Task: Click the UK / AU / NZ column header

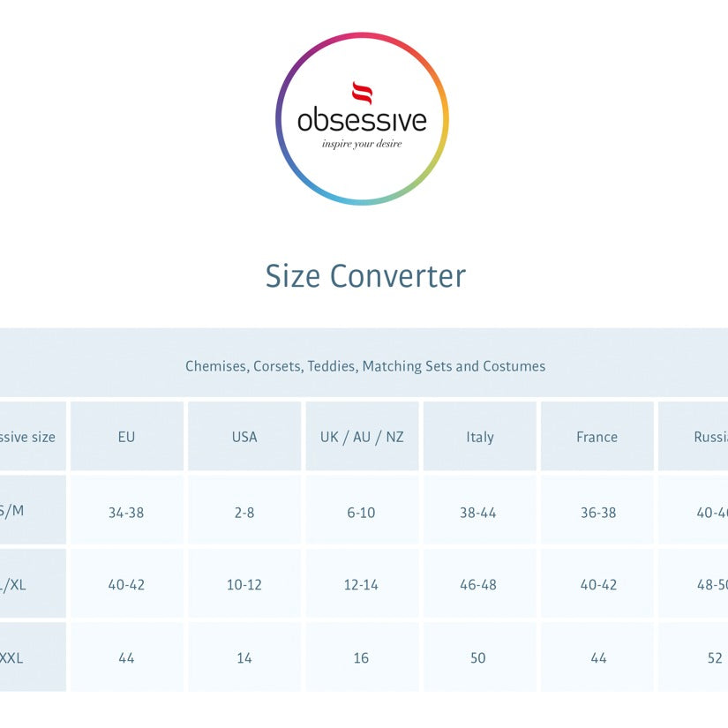Action: (362, 437)
